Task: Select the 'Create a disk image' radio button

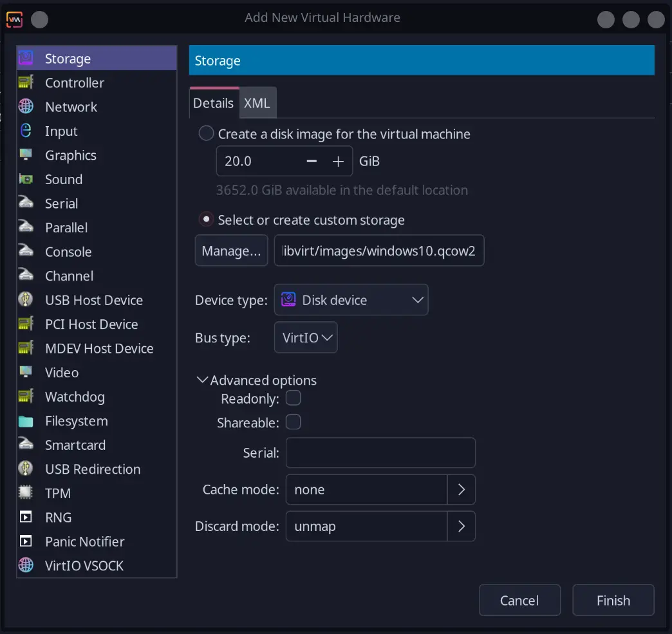Action: pyautogui.click(x=206, y=133)
